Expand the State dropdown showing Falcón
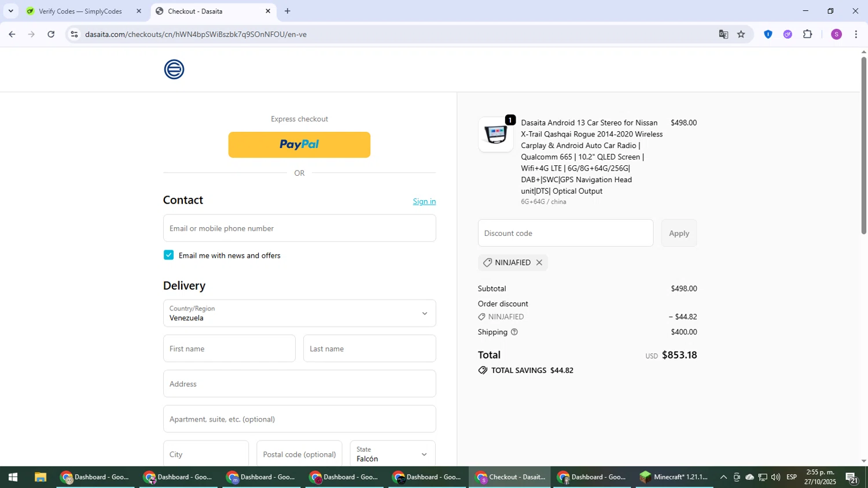The image size is (868, 488). click(x=392, y=454)
